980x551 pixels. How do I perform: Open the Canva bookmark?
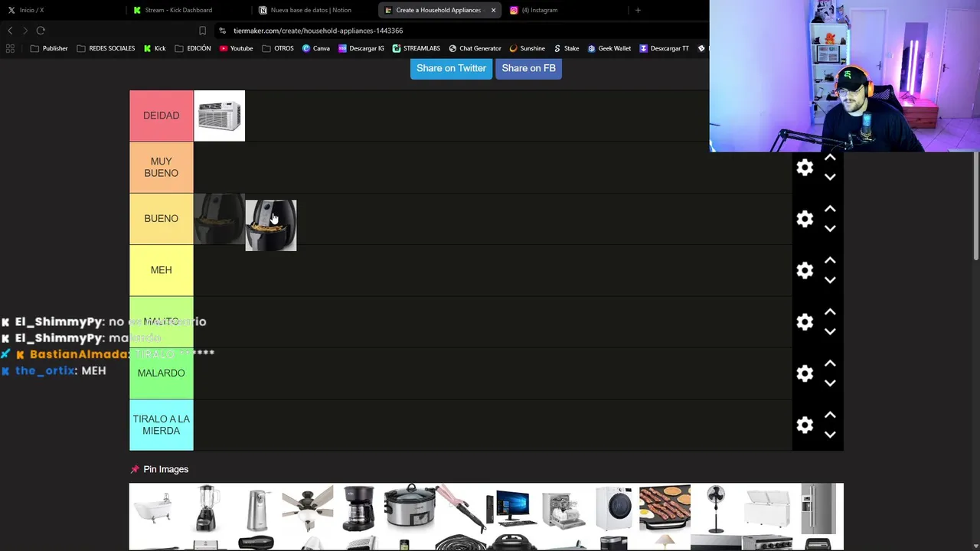point(315,48)
